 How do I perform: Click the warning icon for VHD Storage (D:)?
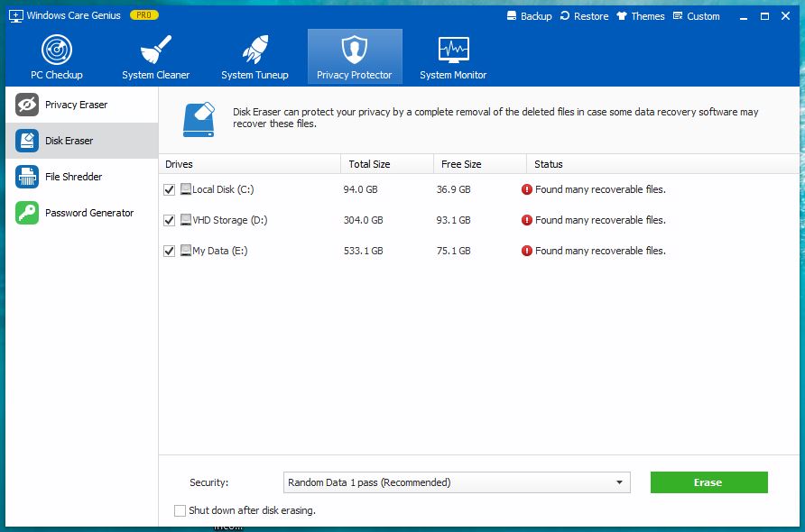click(x=527, y=220)
